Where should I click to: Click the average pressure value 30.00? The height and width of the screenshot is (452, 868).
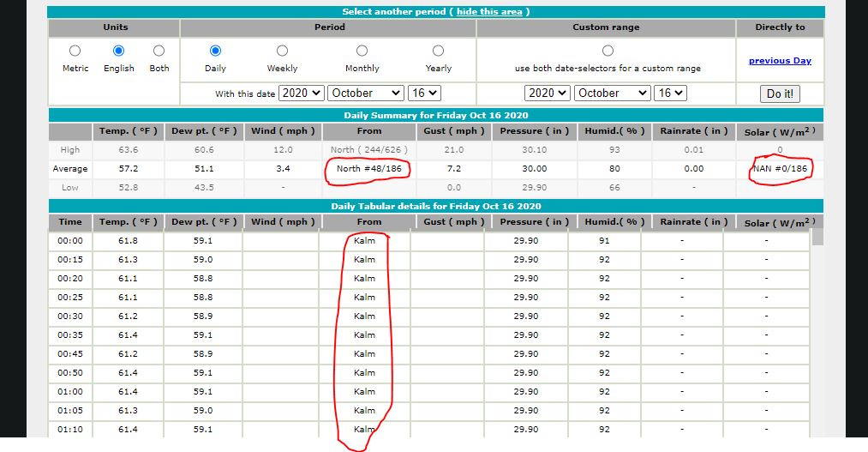tap(534, 168)
